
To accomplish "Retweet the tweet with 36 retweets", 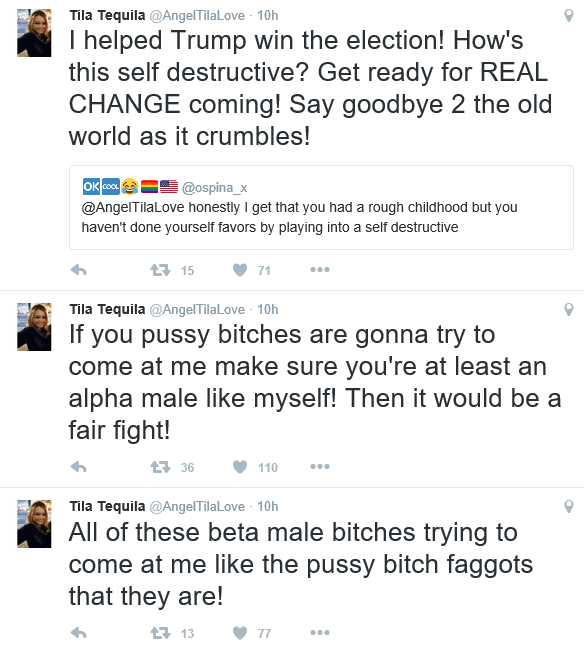I will pos(160,467).
